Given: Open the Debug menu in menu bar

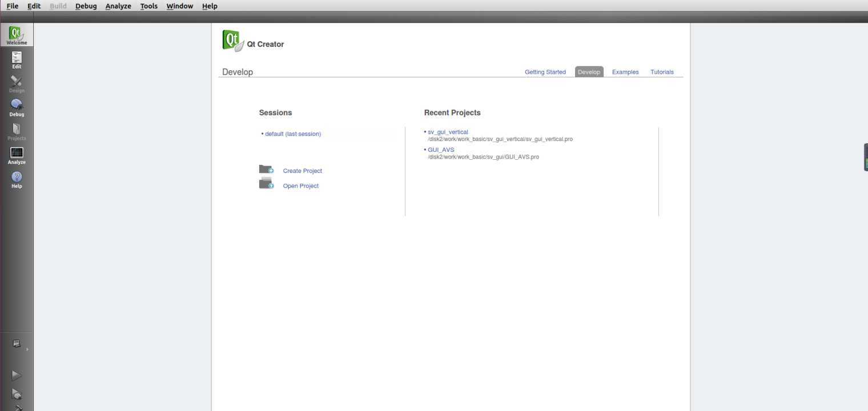Looking at the screenshot, I should click(86, 6).
